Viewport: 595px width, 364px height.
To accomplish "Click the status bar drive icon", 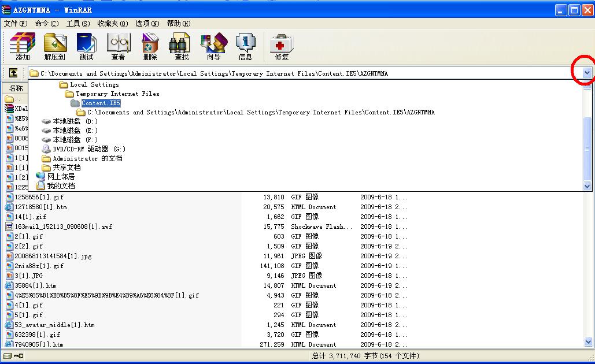I will pos(8,356).
